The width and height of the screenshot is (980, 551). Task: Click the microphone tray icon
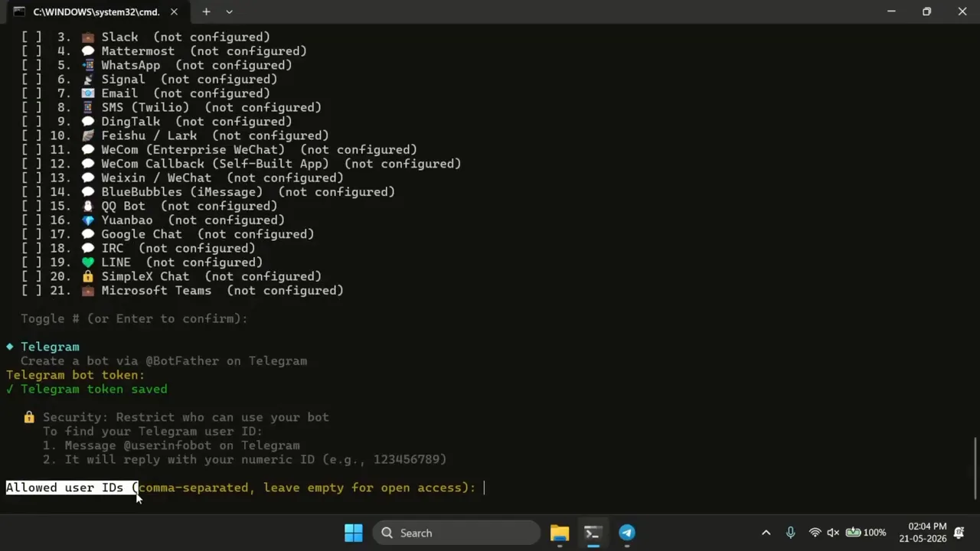790,533
